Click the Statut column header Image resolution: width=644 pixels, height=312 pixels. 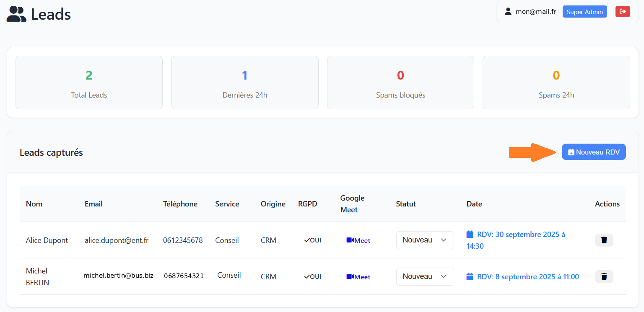[406, 204]
